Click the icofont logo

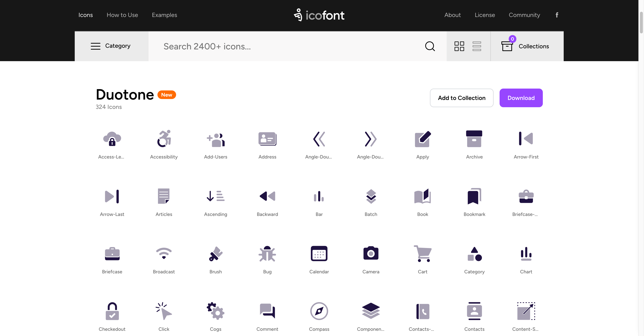tap(319, 15)
